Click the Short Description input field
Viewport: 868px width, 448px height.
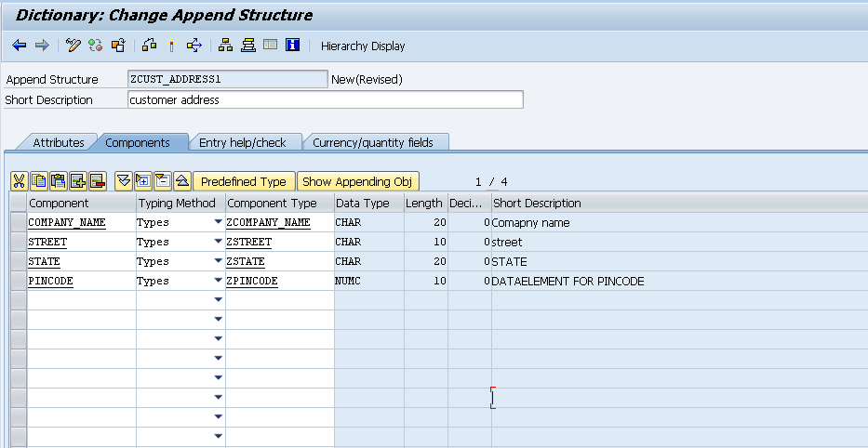[x=326, y=100]
